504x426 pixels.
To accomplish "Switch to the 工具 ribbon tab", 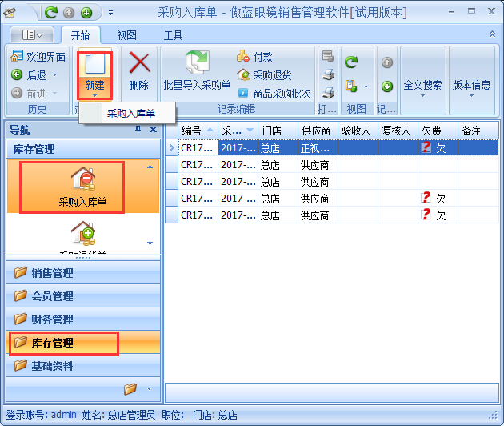I will 173,35.
